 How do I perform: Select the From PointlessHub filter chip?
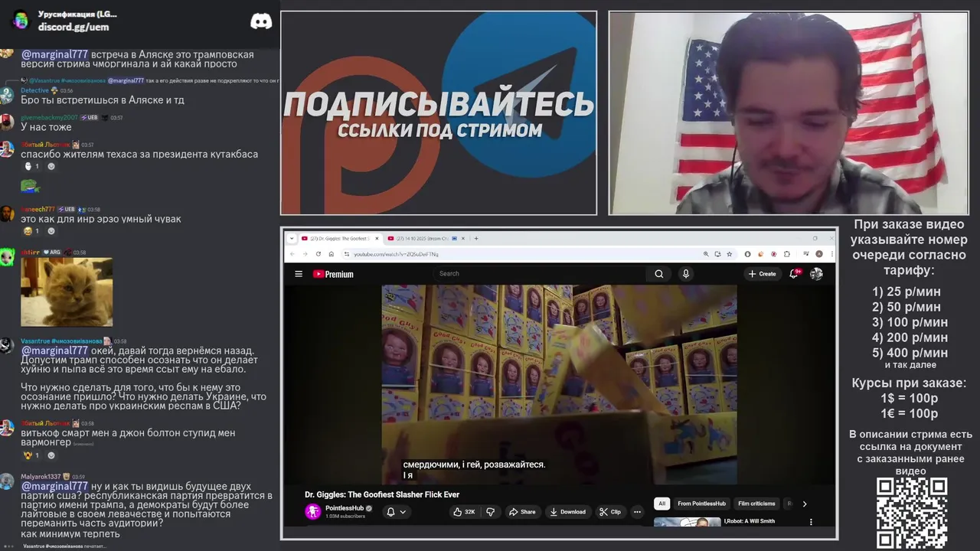tap(701, 504)
